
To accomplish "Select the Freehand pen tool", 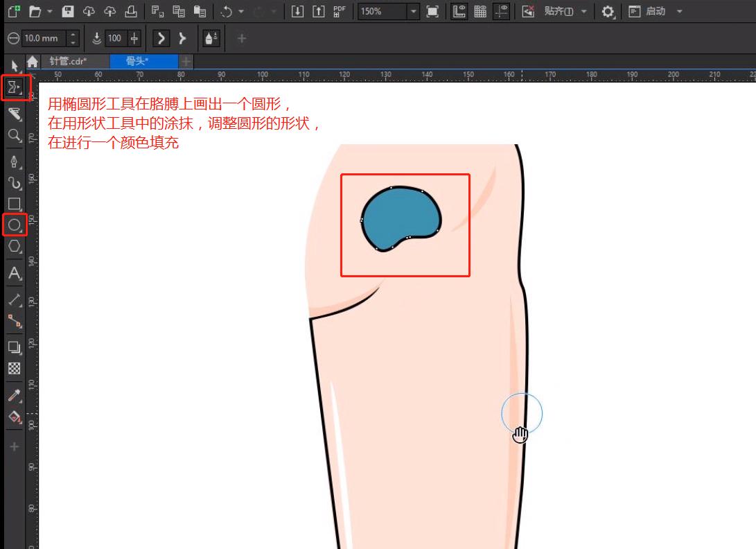I will 15,161.
